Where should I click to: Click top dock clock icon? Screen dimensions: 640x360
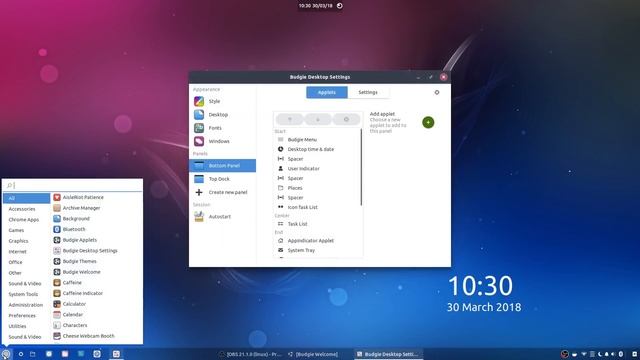click(340, 6)
